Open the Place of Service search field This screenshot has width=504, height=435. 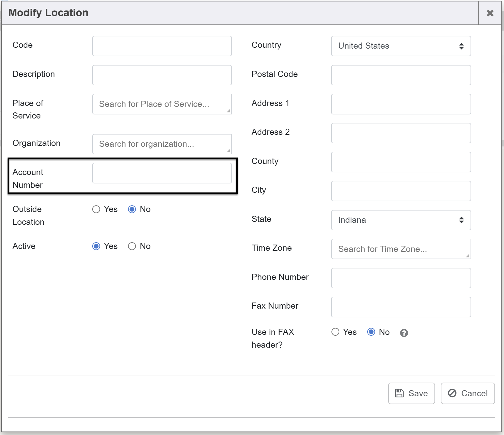point(162,104)
